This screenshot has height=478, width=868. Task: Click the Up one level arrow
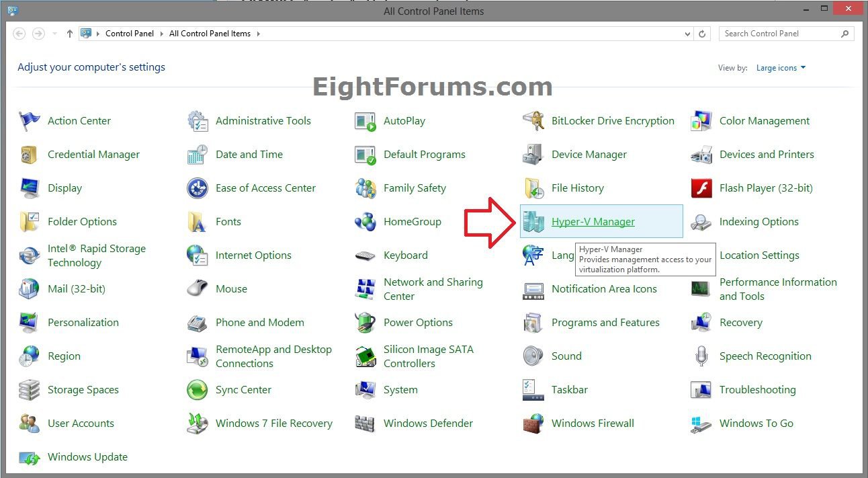pyautogui.click(x=70, y=34)
